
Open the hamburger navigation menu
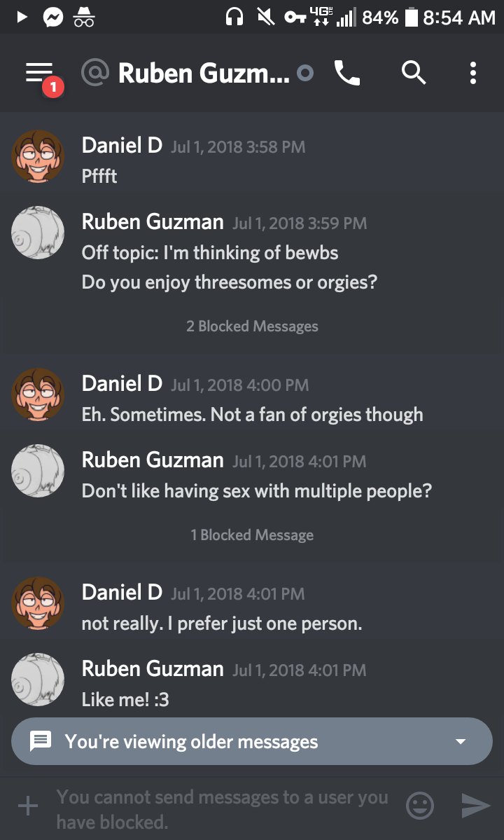[40, 73]
